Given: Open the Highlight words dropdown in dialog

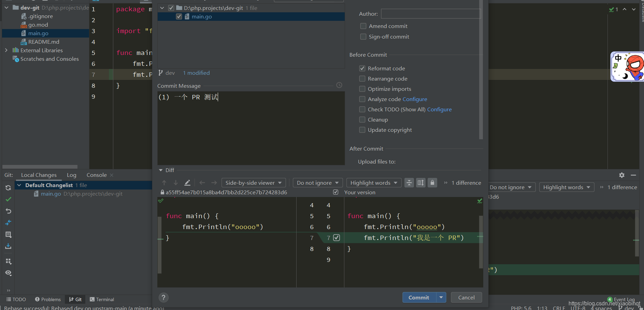Looking at the screenshot, I should [x=374, y=183].
